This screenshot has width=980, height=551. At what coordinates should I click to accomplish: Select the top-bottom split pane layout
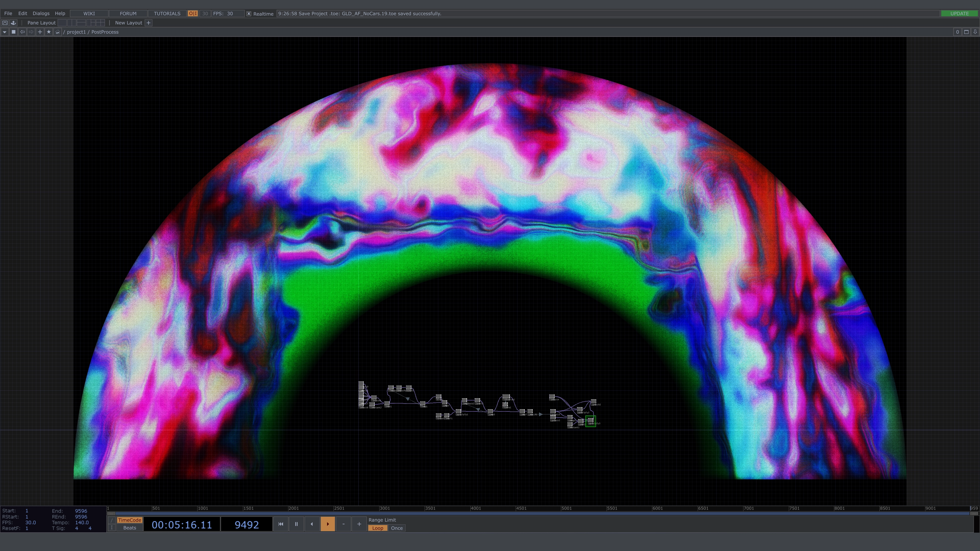coord(81,23)
